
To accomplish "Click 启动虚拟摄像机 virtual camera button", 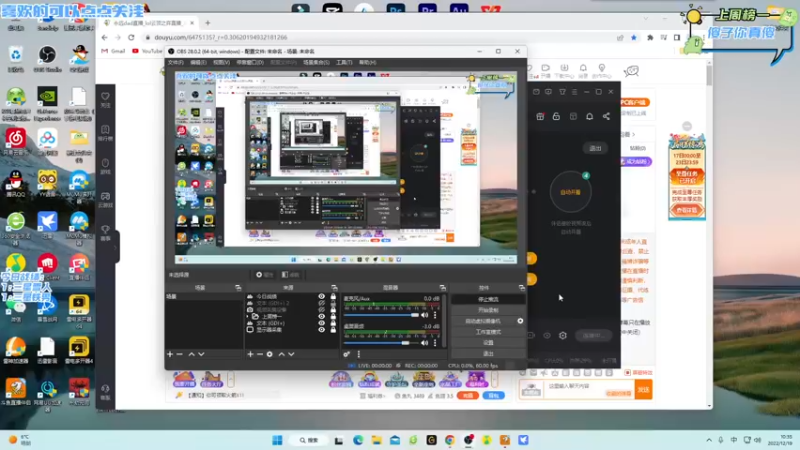I will (x=483, y=321).
